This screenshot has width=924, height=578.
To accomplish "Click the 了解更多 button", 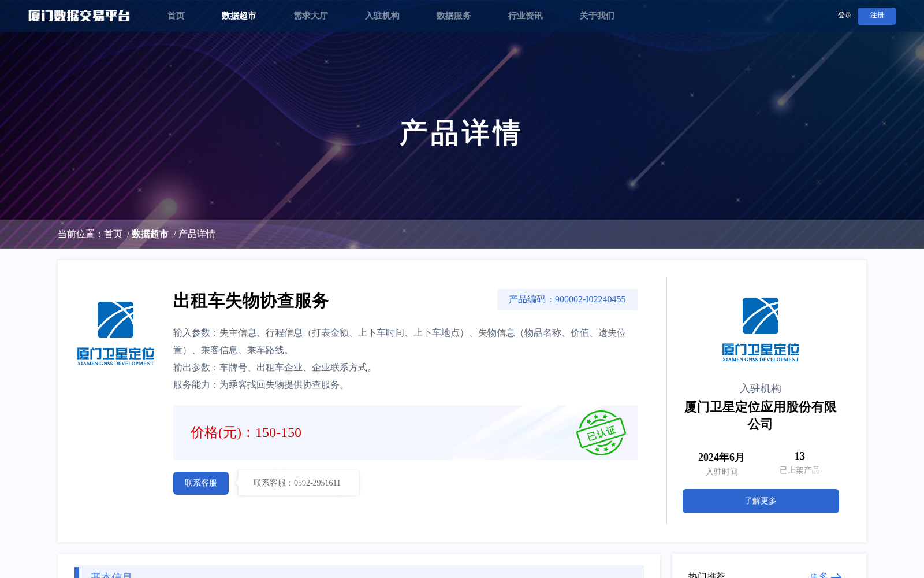I will [761, 501].
